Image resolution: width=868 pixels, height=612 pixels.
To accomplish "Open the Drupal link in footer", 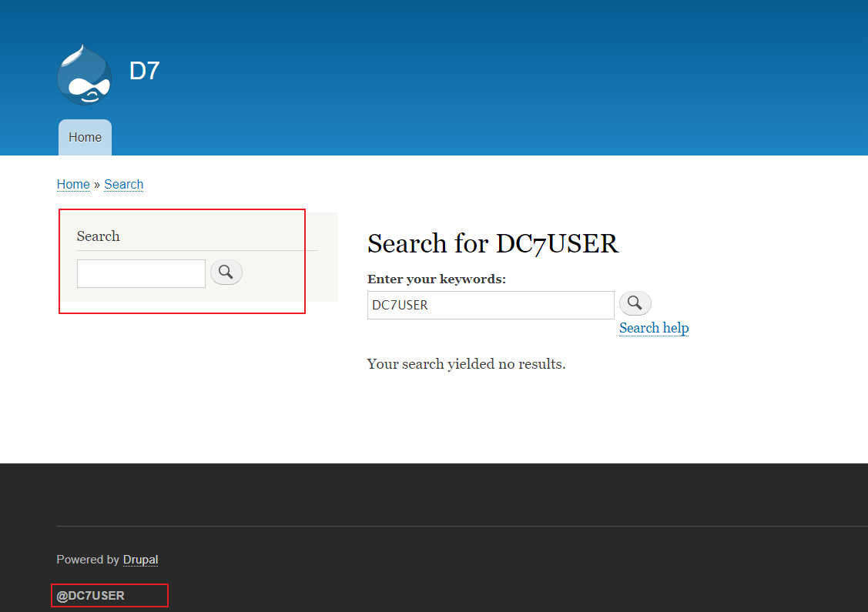I will click(x=140, y=560).
